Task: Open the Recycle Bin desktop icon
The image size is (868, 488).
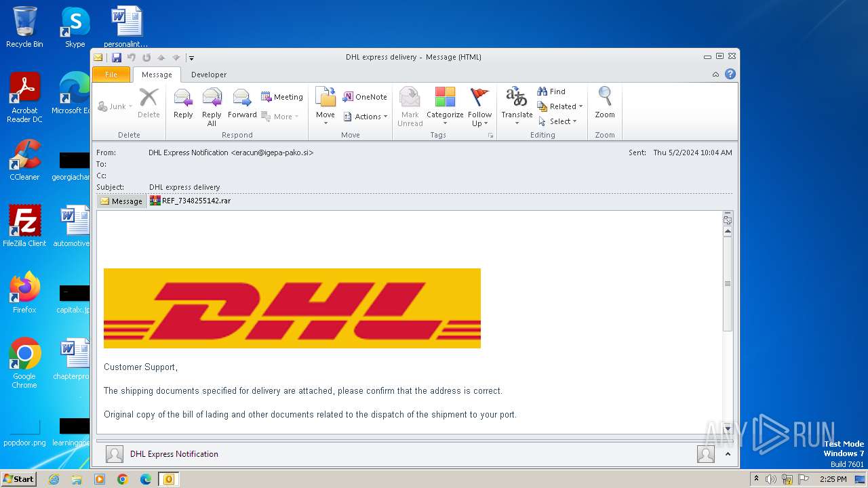Action: click(x=24, y=27)
